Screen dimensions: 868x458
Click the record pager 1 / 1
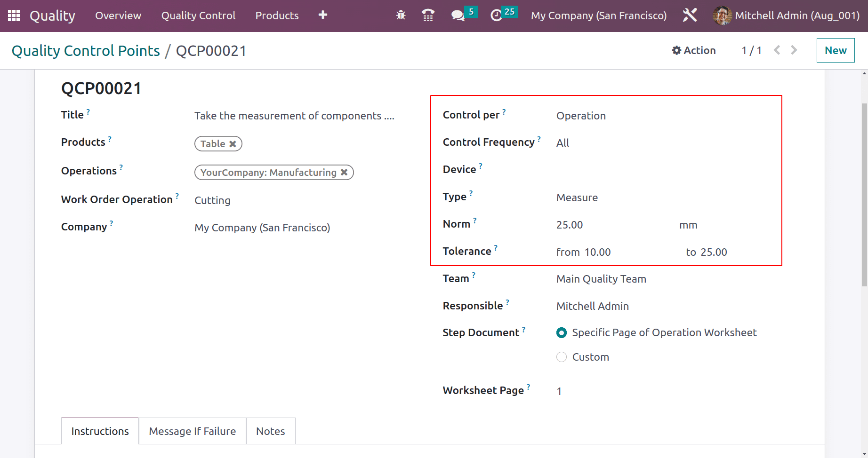[751, 50]
